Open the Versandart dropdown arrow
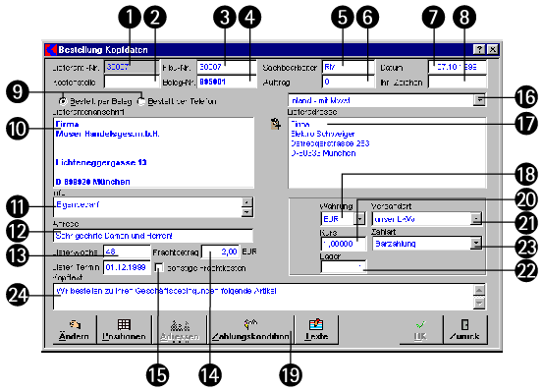The width and height of the screenshot is (543, 392). coord(476,219)
